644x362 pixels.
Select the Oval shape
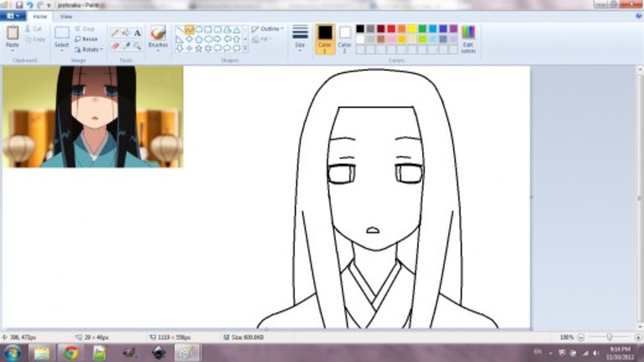(200, 30)
